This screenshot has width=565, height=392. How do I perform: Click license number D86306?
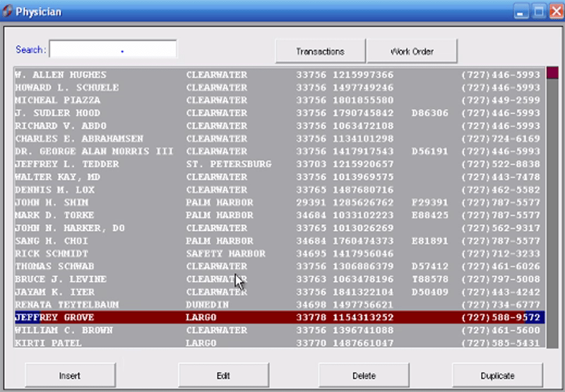pos(430,113)
